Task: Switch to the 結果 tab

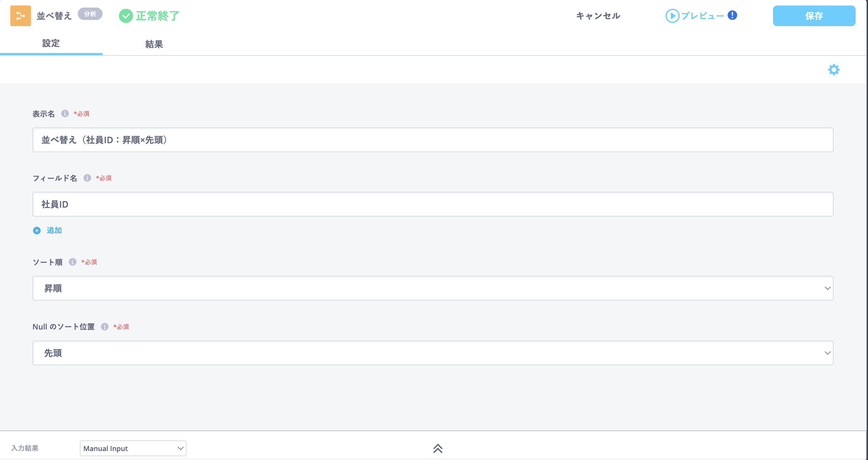Action: [x=154, y=44]
